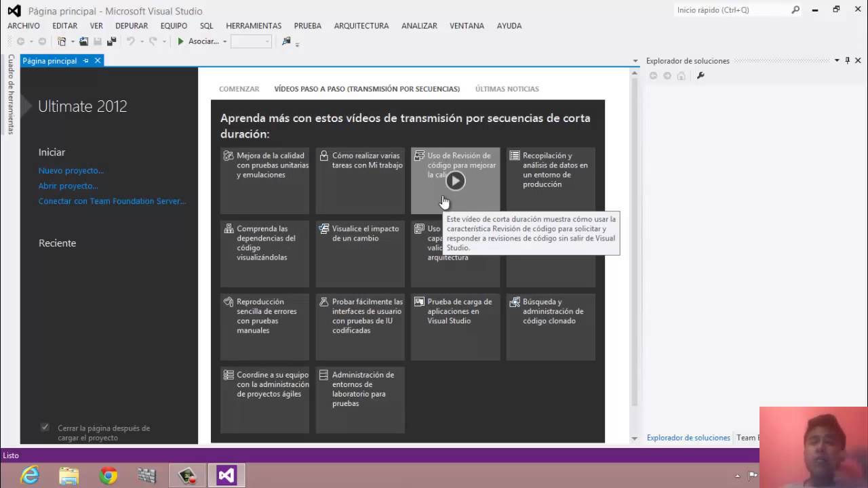Switch to Explorador de soluciones bottom tab
The height and width of the screenshot is (488, 868).
click(688, 438)
